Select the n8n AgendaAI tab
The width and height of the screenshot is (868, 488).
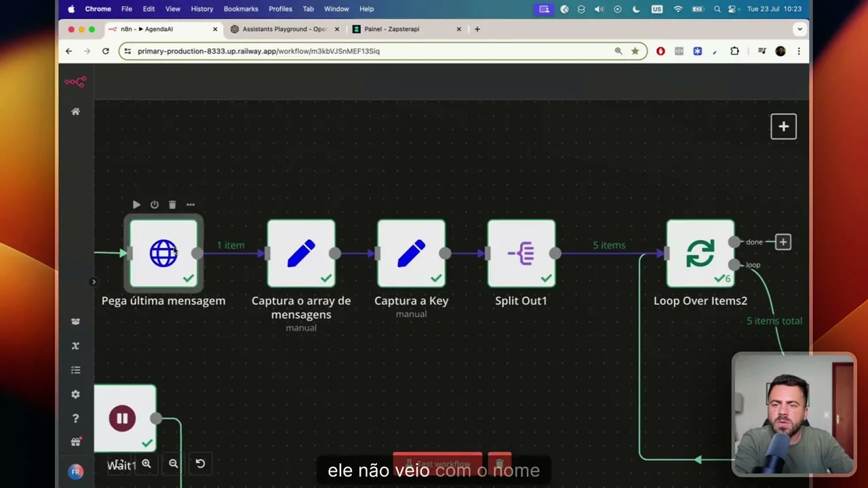pos(163,29)
